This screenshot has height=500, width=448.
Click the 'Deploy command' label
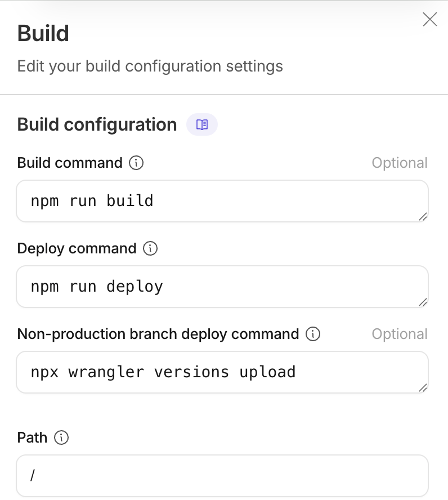tap(77, 249)
